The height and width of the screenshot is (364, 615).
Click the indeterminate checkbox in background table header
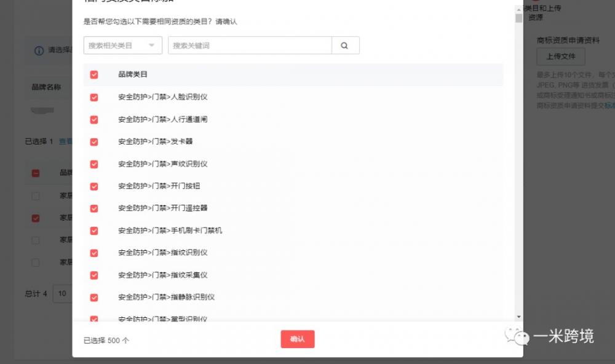click(36, 173)
